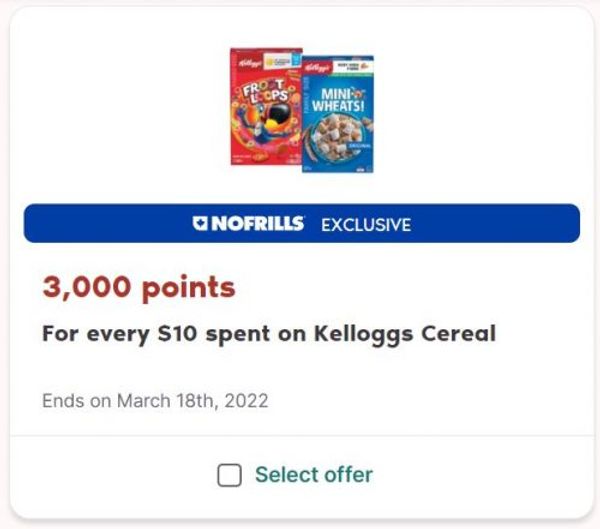Click the Kellogg's logo on the Froot Loops box
This screenshot has height=529, width=600.
pos(249,62)
